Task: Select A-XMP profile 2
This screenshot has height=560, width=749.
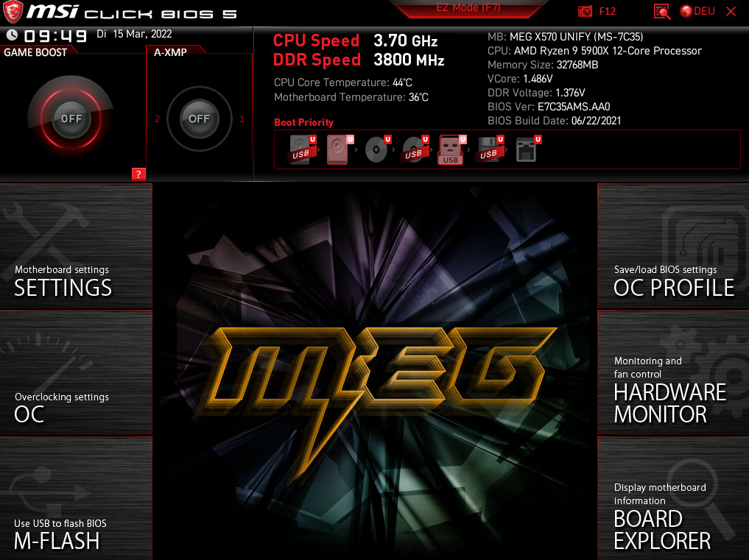Action: [157, 119]
